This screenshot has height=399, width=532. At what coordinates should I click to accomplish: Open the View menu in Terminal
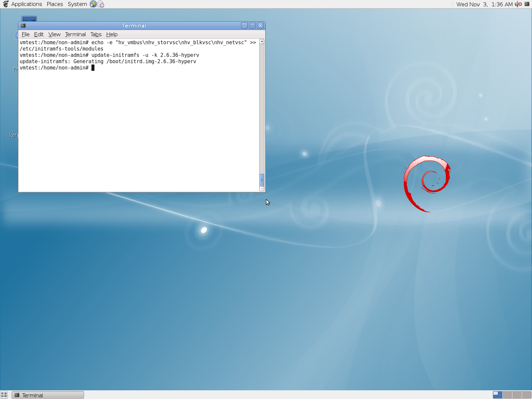54,34
